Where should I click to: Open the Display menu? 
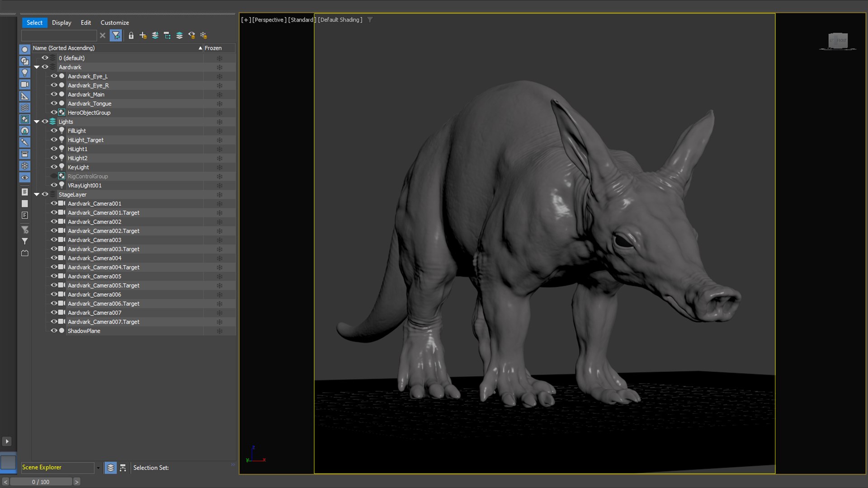click(x=61, y=23)
